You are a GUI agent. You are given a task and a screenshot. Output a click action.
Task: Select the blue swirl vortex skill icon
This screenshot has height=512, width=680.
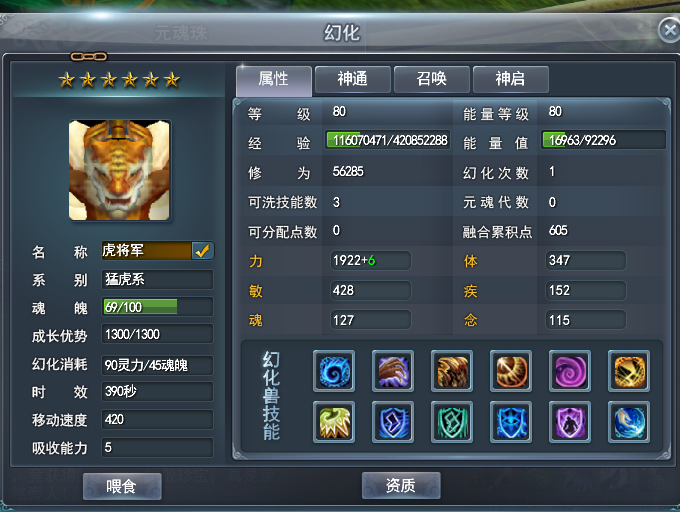pyautogui.click(x=333, y=371)
